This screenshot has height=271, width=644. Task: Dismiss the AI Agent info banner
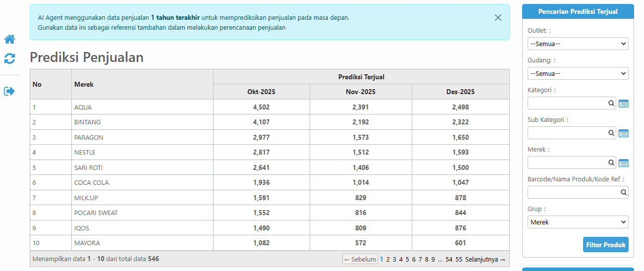498,18
